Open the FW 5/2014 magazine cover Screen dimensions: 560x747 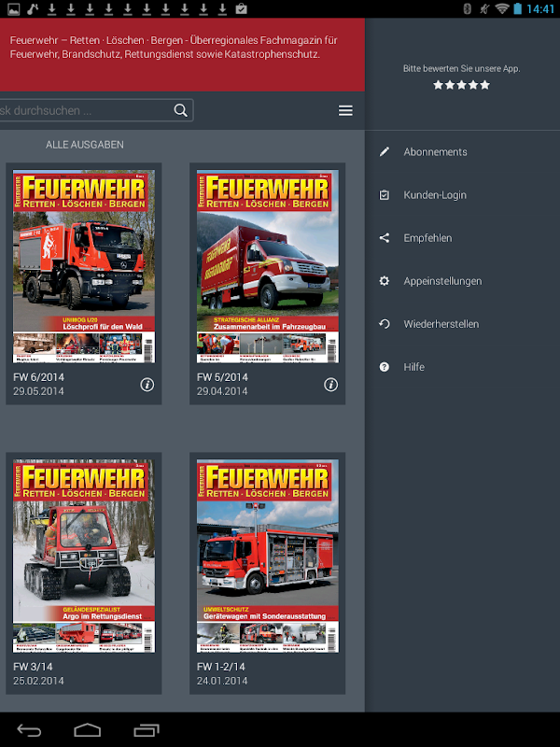[268, 266]
